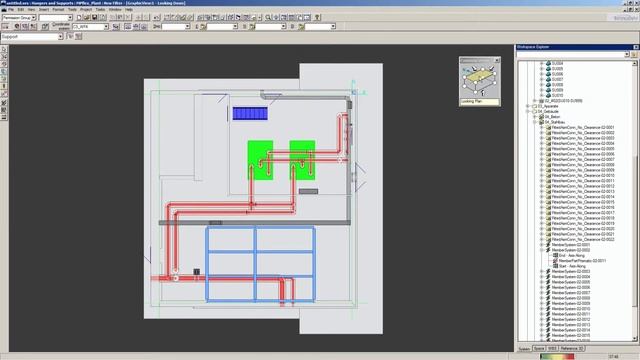640x360 pixels.
Task: Open the Support type dropdown
Action: coord(60,37)
